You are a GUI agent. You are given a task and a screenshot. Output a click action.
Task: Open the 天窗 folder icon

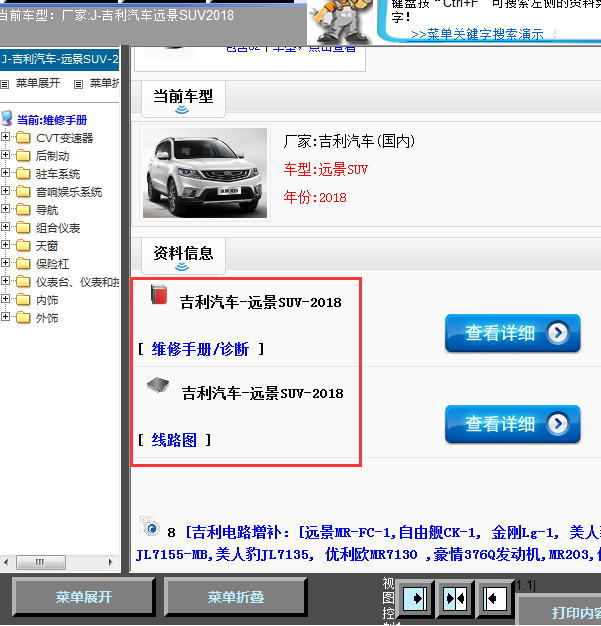[x=23, y=246]
